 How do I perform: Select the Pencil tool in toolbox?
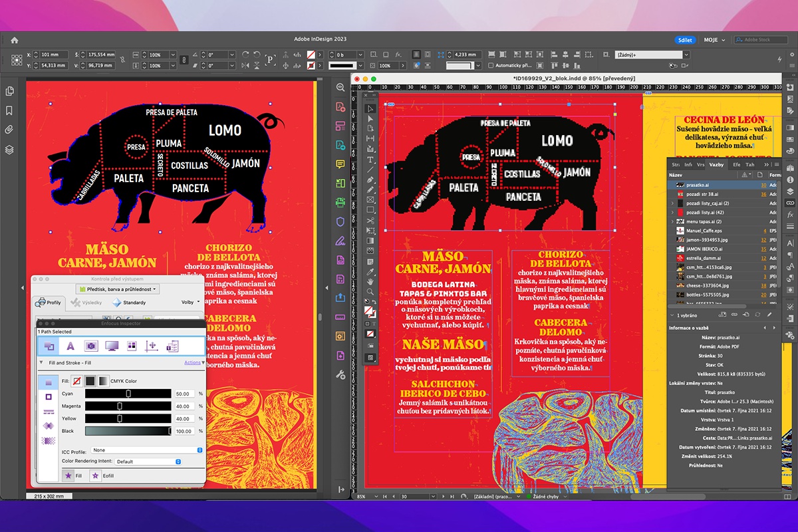[371, 190]
